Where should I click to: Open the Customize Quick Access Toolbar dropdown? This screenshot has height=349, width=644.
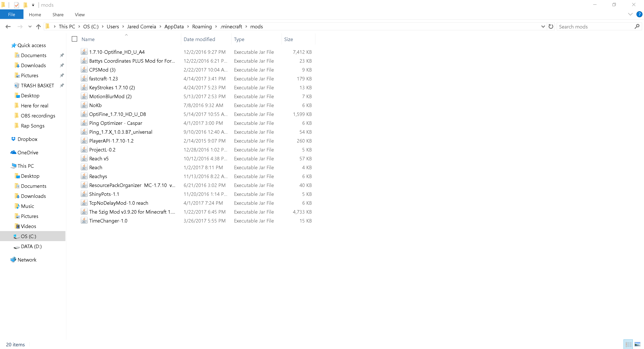(x=33, y=5)
